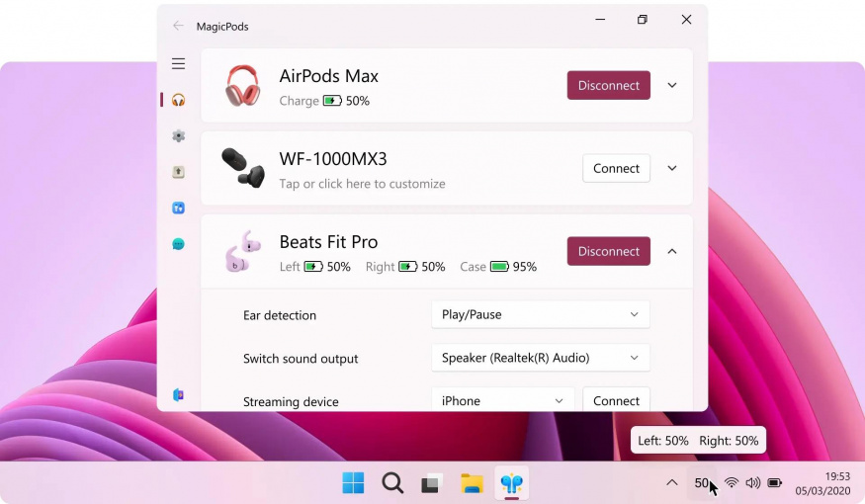Expand the AirPods Max card chevron
This screenshot has width=865, height=504.
point(672,85)
